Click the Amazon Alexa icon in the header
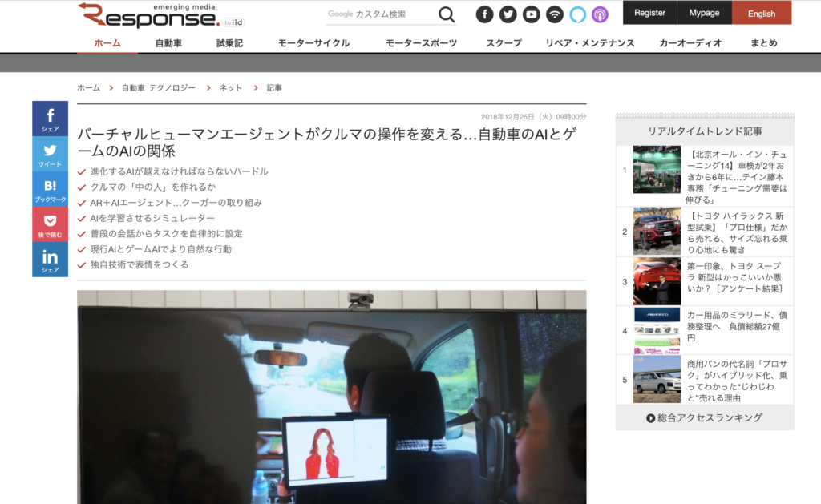 [x=577, y=14]
